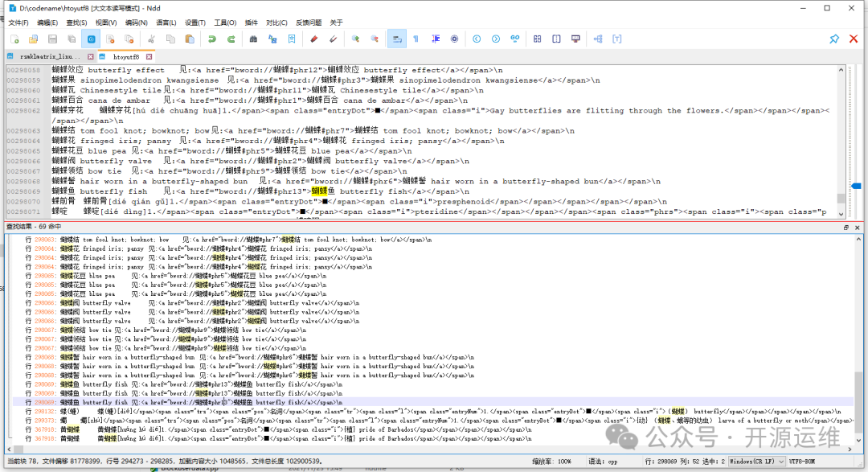Screen dimensions: 868x472
Task: Click the circular target toolbar icon
Action: (454, 39)
